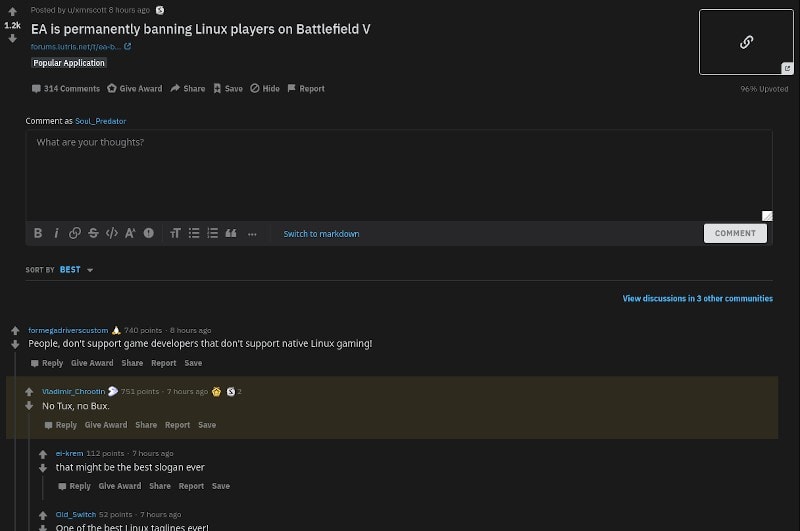Apply strikethrough formatting
This screenshot has height=531, width=800.
pyautogui.click(x=93, y=233)
